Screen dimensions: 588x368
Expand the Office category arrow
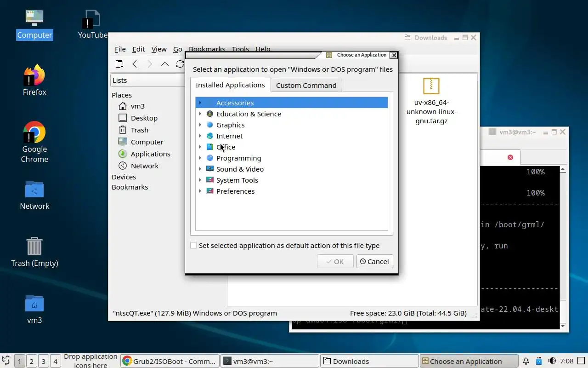(200, 147)
